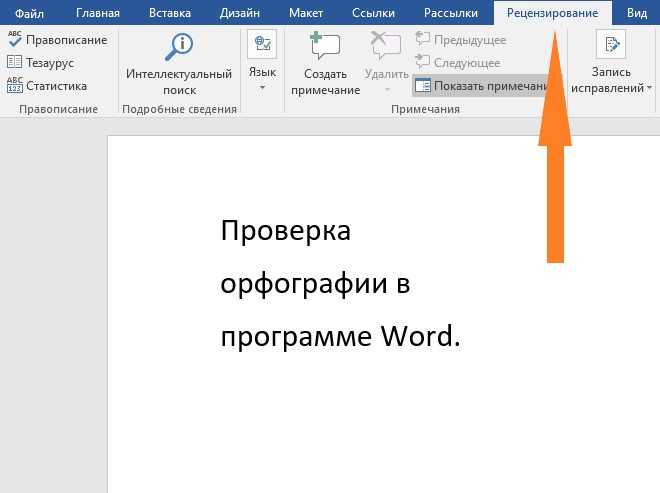Click the Интеллектуальный поиск label

click(x=179, y=82)
